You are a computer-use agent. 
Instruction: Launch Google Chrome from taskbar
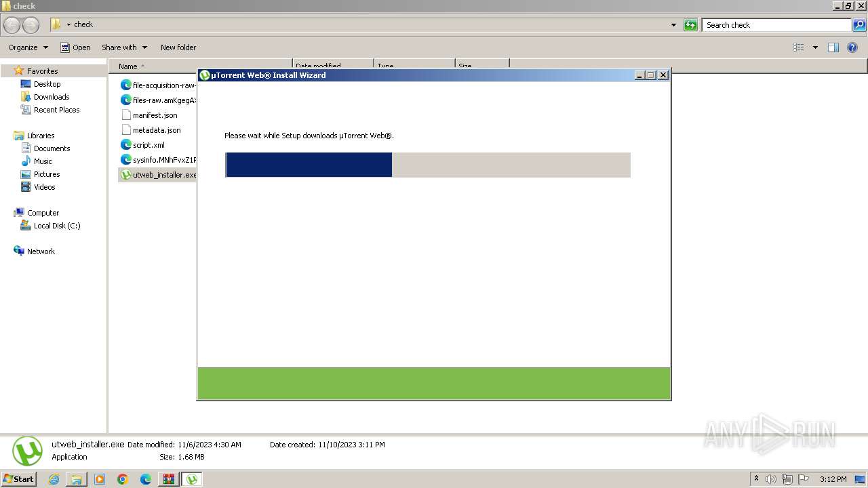click(123, 479)
